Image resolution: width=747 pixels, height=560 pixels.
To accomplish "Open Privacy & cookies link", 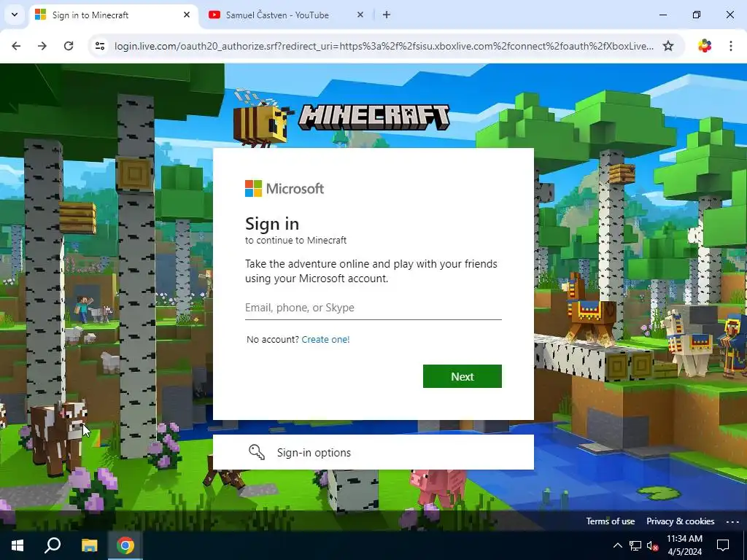I will pyautogui.click(x=681, y=521).
